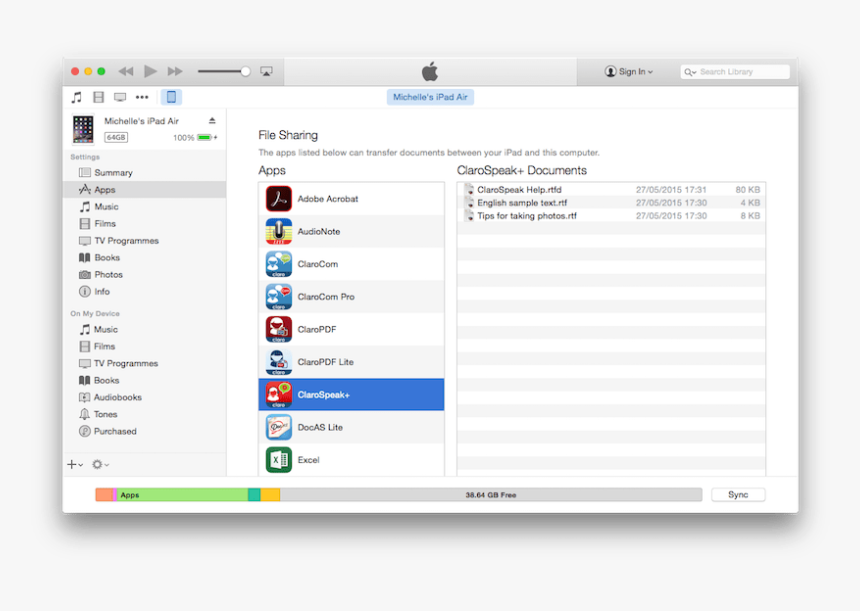Open Films under Settings
This screenshot has width=860, height=611.
(x=145, y=224)
